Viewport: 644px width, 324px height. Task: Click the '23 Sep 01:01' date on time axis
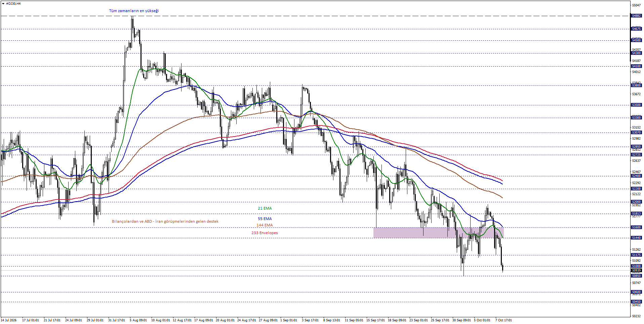click(x=418, y=320)
